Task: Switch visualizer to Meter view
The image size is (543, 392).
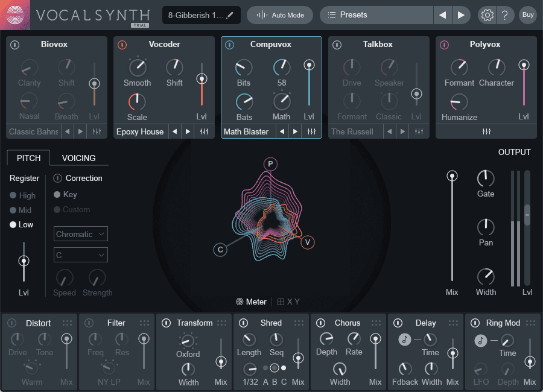Action: (252, 302)
